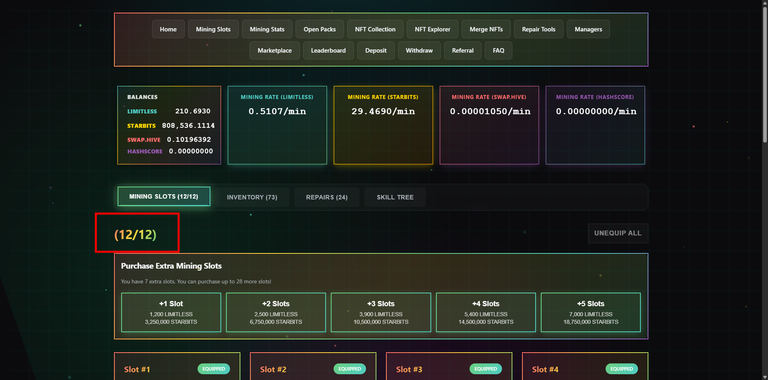This screenshot has width=768, height=380.
Task: Open the Skill Tree tab
Action: [395, 197]
